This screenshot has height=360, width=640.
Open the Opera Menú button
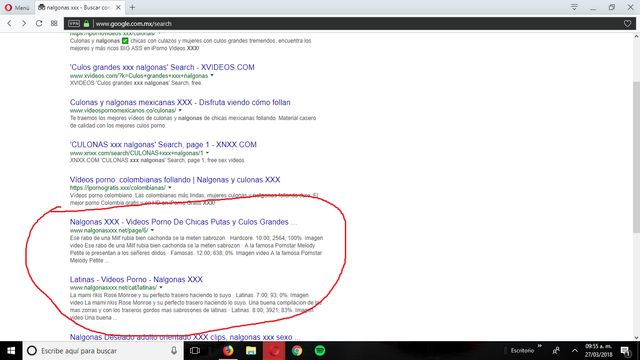17,7
